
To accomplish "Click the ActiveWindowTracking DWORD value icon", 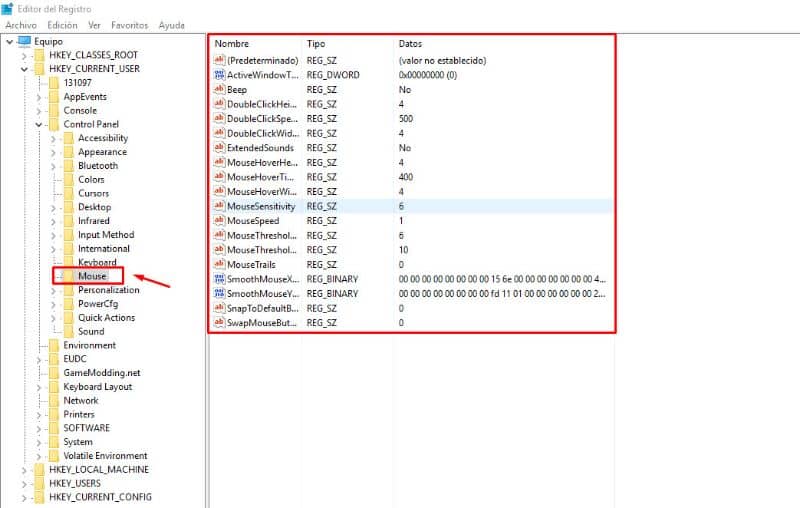I will (x=220, y=75).
